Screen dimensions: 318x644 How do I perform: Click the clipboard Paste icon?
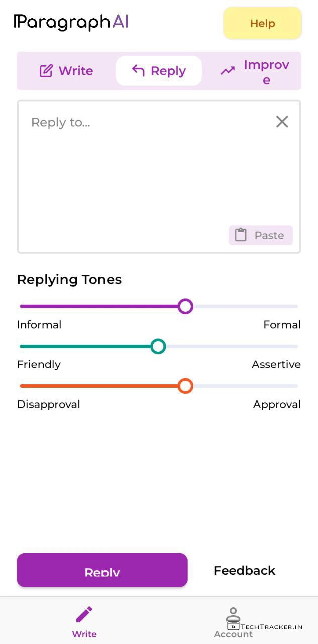click(x=241, y=235)
